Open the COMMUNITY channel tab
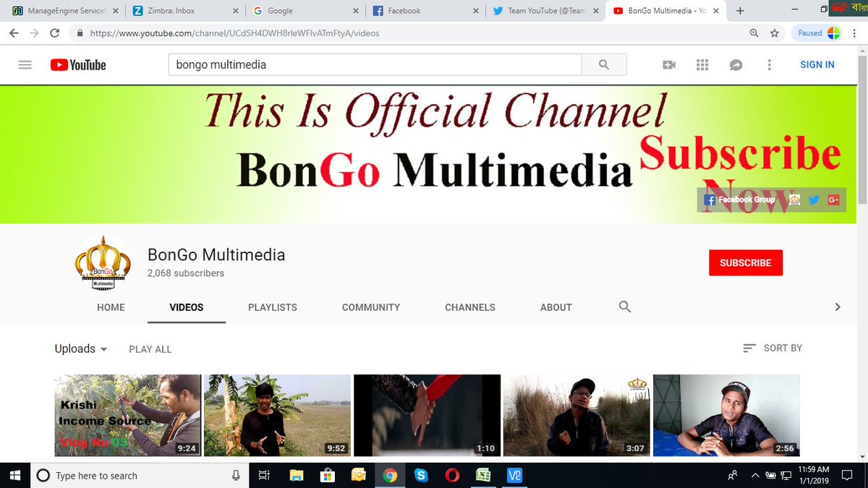 point(371,307)
